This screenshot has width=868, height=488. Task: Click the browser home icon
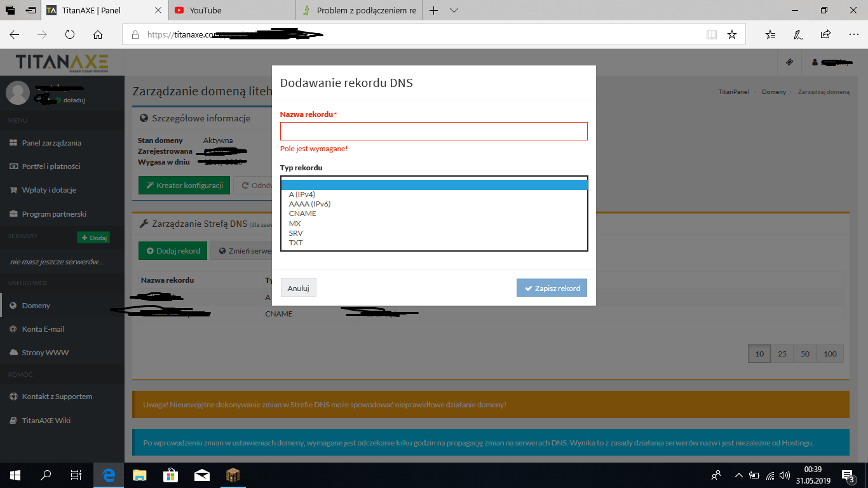pyautogui.click(x=97, y=35)
